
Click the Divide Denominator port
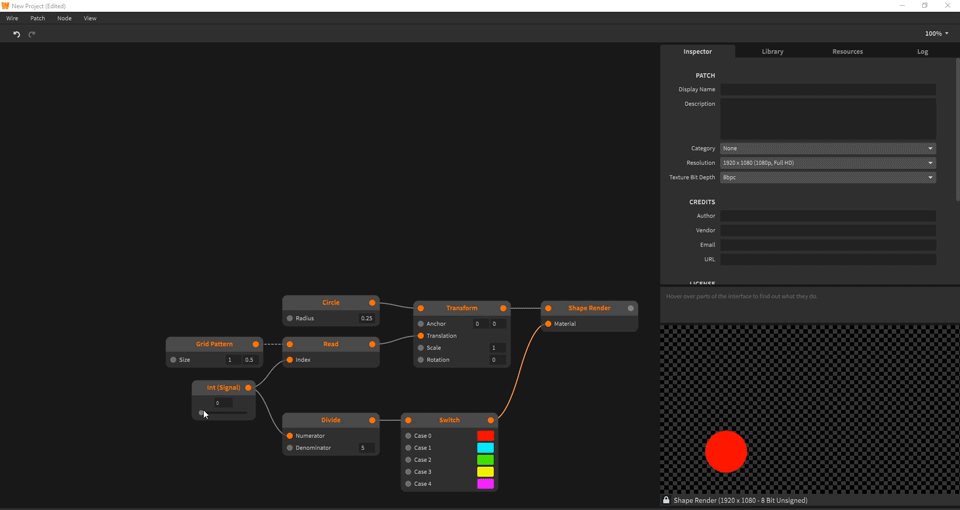pyautogui.click(x=290, y=448)
